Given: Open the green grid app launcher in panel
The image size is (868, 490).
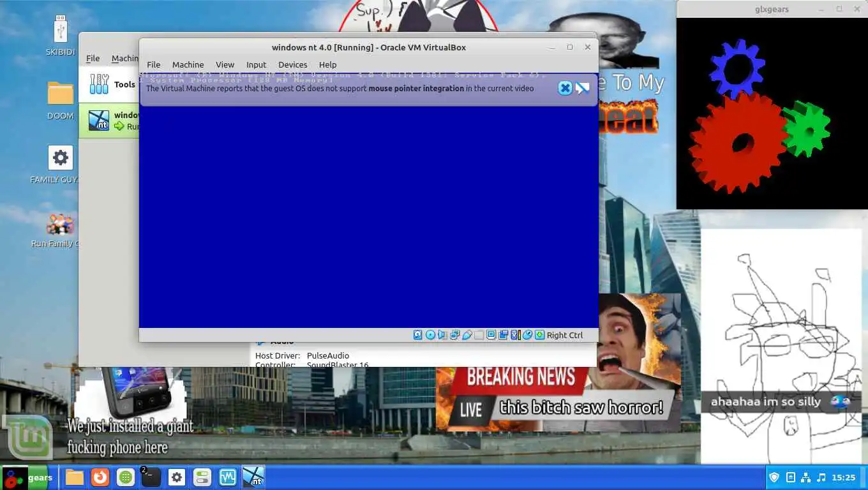Looking at the screenshot, I should point(126,477).
